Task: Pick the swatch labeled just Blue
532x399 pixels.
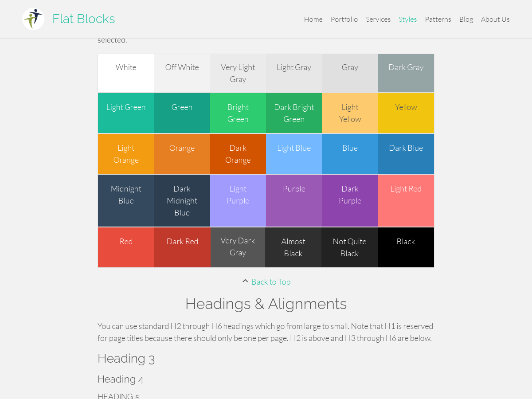Action: [x=350, y=154]
